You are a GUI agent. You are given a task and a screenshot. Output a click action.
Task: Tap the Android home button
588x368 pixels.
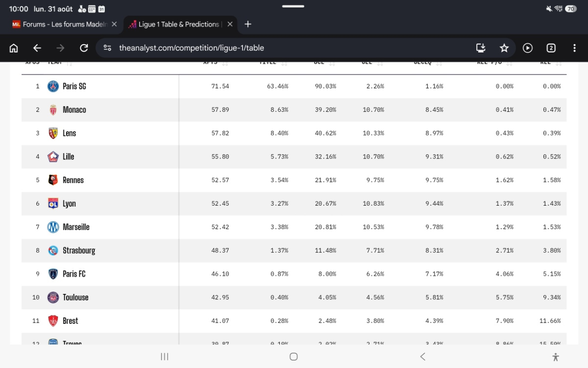point(294,357)
